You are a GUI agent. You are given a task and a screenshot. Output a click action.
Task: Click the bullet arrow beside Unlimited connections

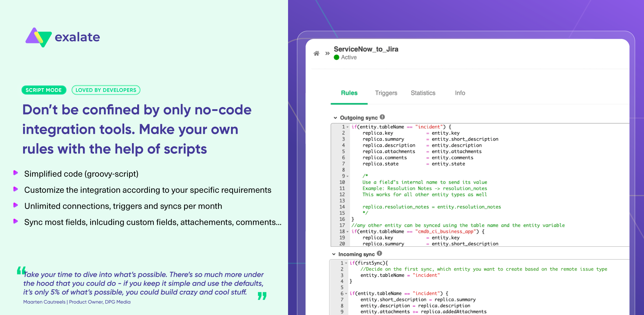[15, 205]
